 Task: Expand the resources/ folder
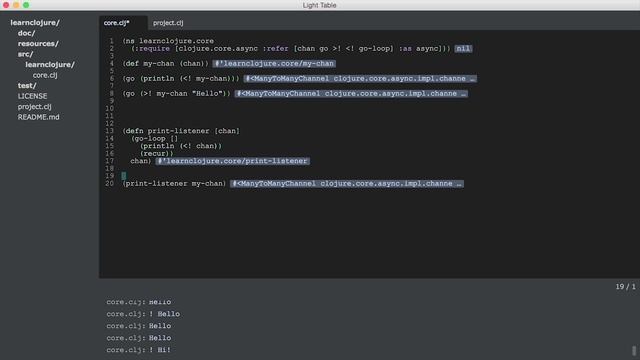pyautogui.click(x=38, y=44)
